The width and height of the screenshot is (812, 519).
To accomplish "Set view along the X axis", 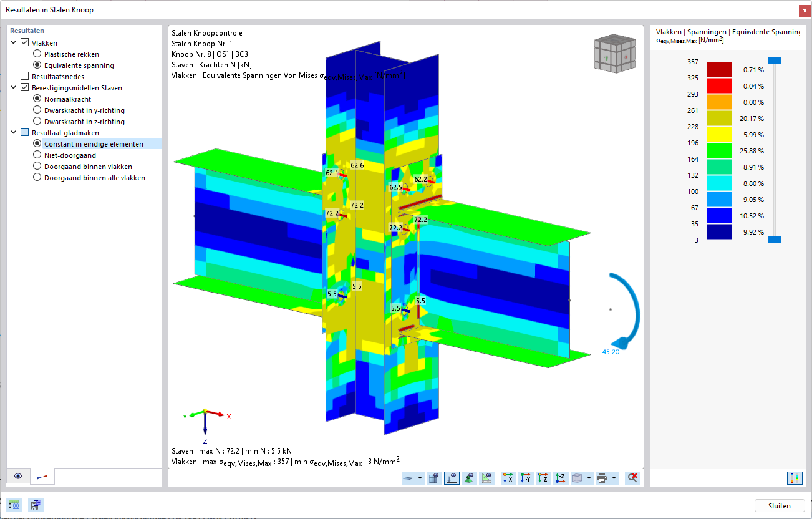I will [x=508, y=478].
